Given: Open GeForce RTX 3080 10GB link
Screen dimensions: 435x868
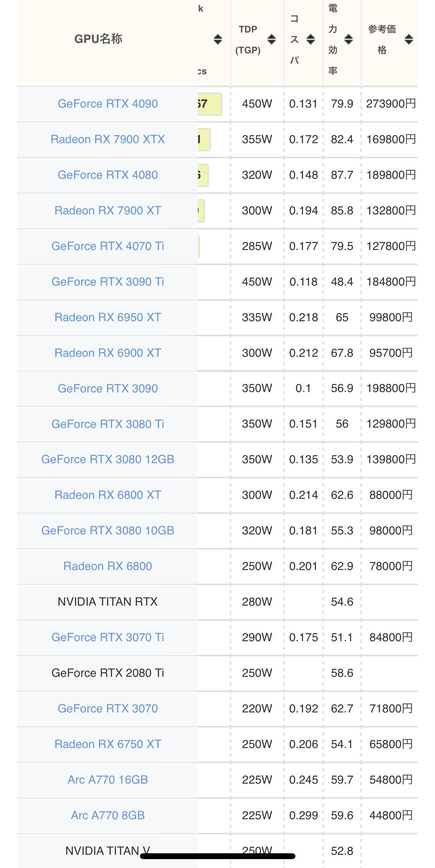Looking at the screenshot, I should pyautogui.click(x=108, y=531).
